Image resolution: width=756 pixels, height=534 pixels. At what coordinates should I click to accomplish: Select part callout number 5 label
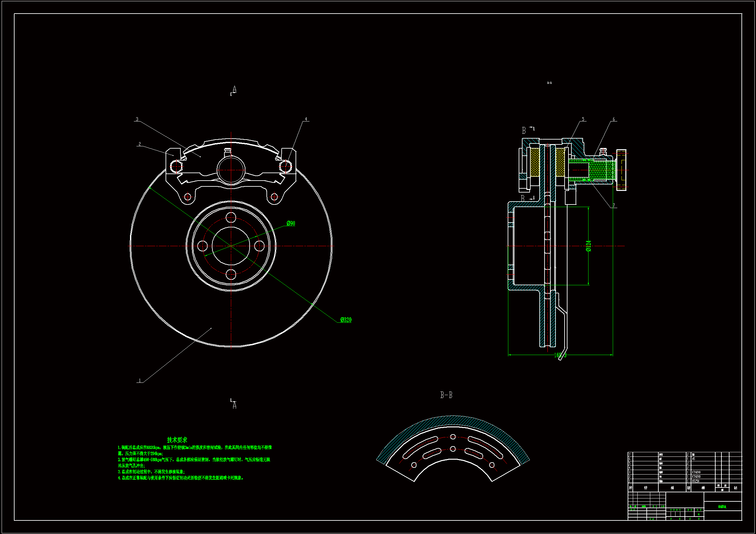coord(583,119)
